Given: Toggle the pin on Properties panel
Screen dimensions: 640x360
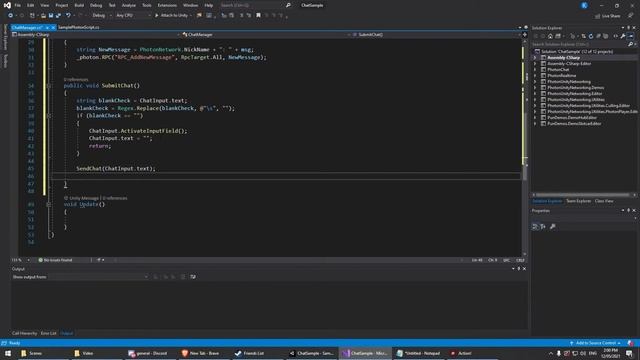Looking at the screenshot, I should tap(629, 211).
